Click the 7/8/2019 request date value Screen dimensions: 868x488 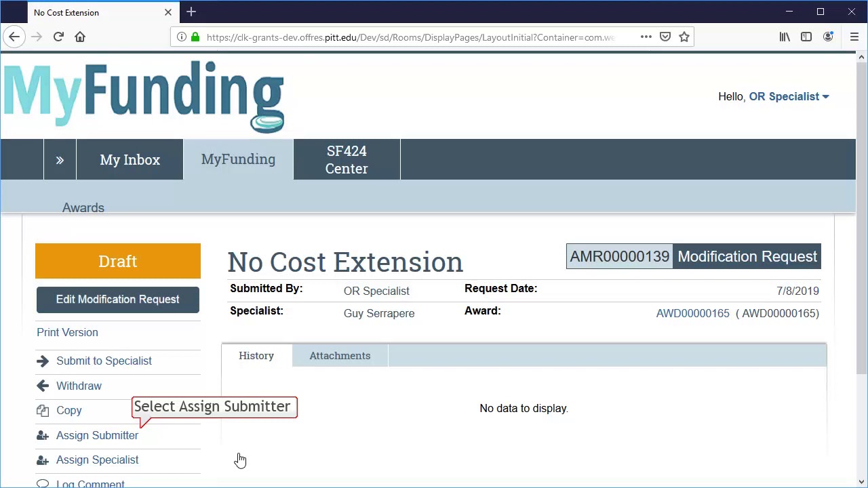coord(797,291)
